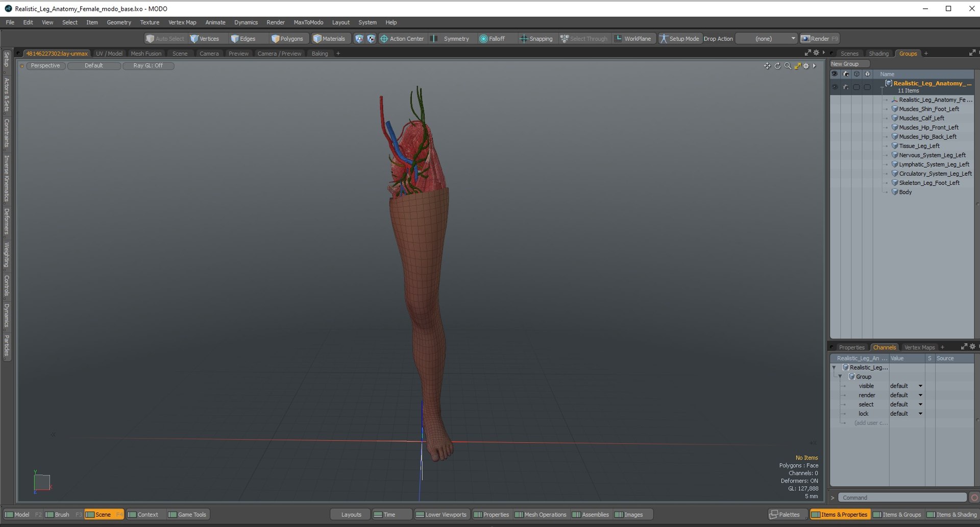Toggle Symmetry on or off
This screenshot has width=980, height=527.
pyautogui.click(x=451, y=39)
